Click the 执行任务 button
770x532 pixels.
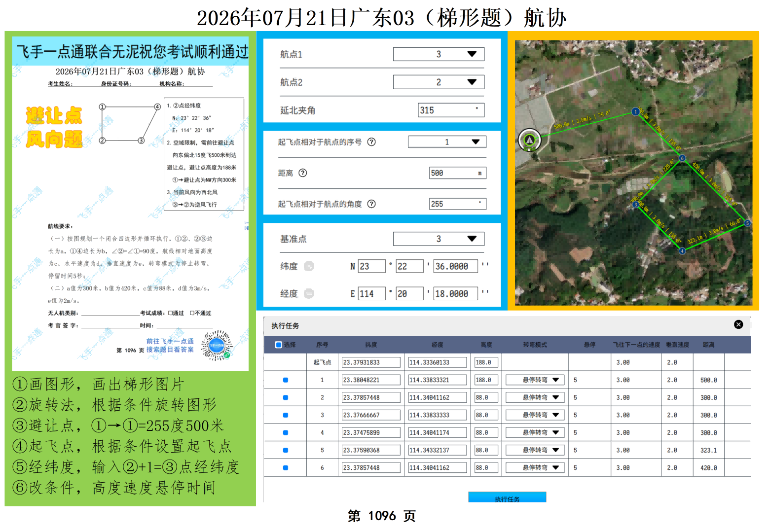[x=507, y=497]
